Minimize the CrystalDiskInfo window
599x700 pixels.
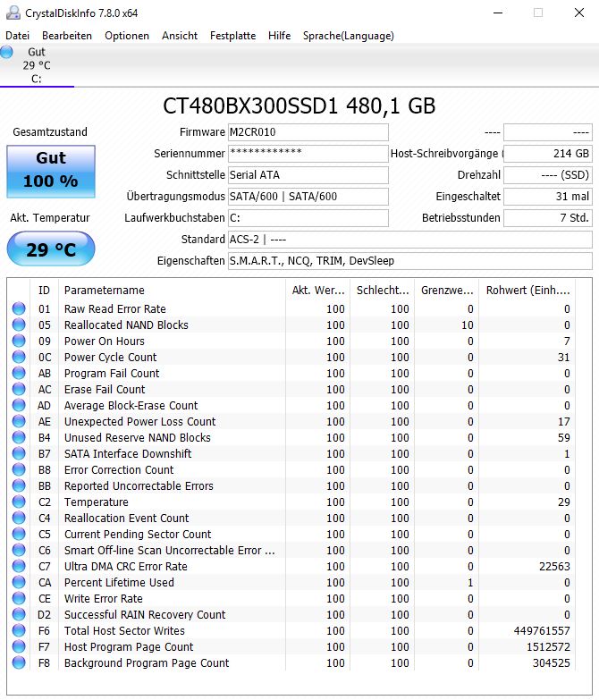[x=498, y=13]
